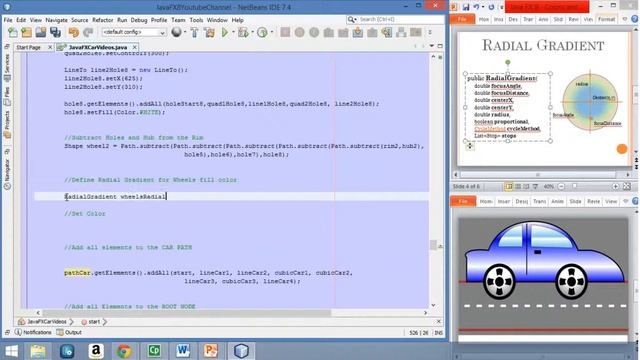Open the Output panel button

(69, 332)
